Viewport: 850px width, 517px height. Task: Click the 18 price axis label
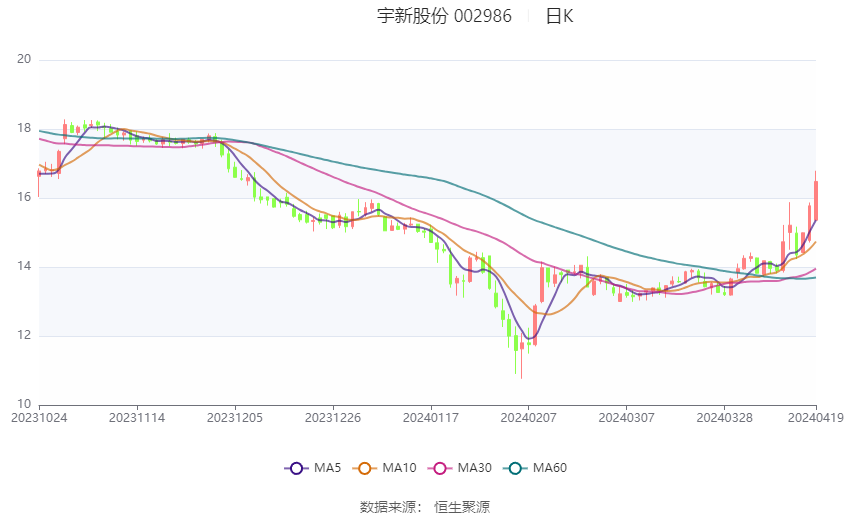pos(24,128)
